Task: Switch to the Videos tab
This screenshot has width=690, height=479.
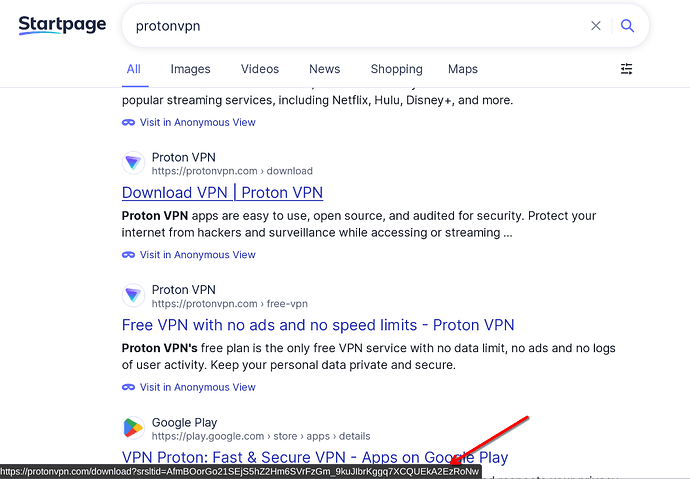Action: (x=260, y=69)
